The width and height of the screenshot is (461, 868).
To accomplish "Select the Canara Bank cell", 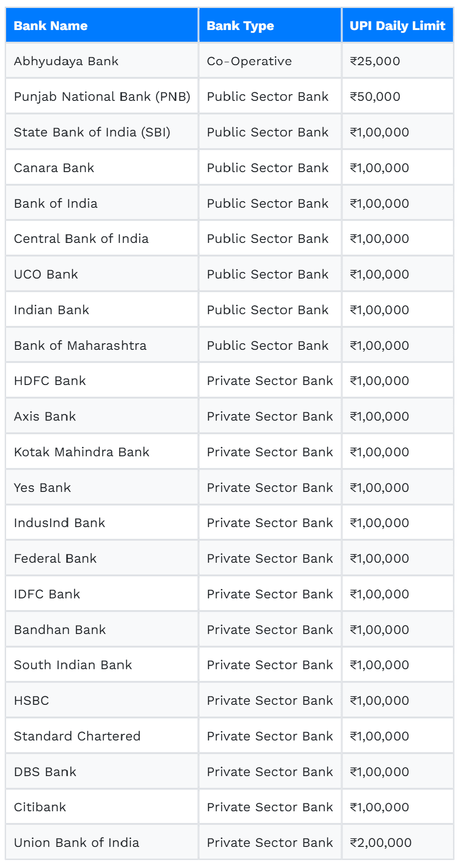I will pyautogui.click(x=102, y=168).
